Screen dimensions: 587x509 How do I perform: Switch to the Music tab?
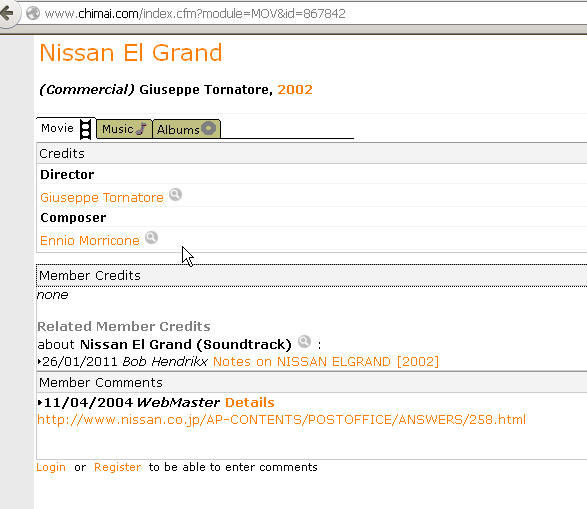click(124, 129)
